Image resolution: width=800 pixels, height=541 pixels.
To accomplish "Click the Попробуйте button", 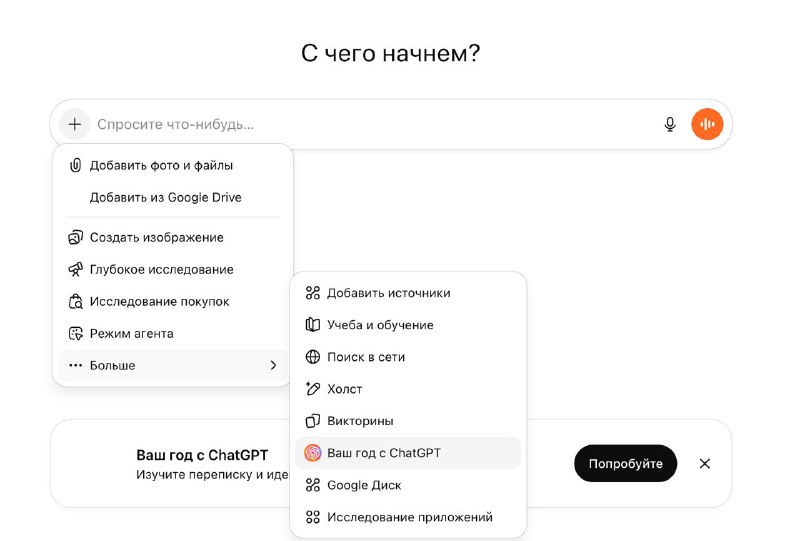I will pos(626,463).
